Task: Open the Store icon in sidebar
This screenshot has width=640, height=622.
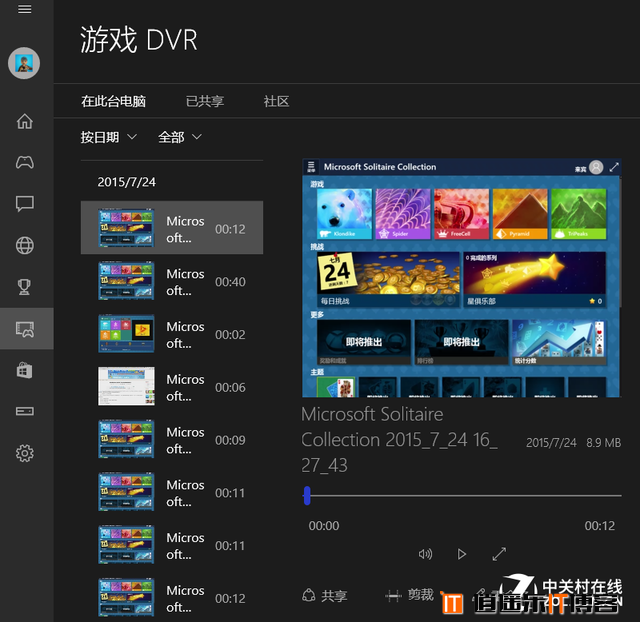Action: pyautogui.click(x=24, y=371)
